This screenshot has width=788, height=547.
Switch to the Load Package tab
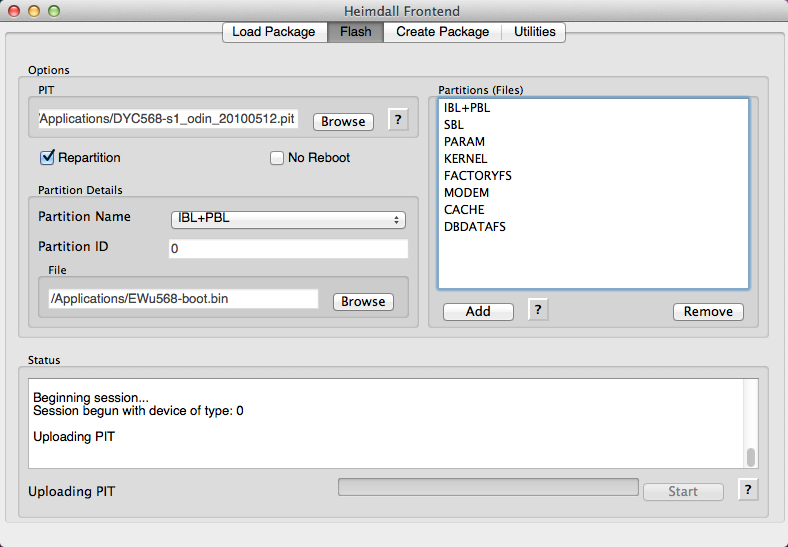[x=274, y=32]
